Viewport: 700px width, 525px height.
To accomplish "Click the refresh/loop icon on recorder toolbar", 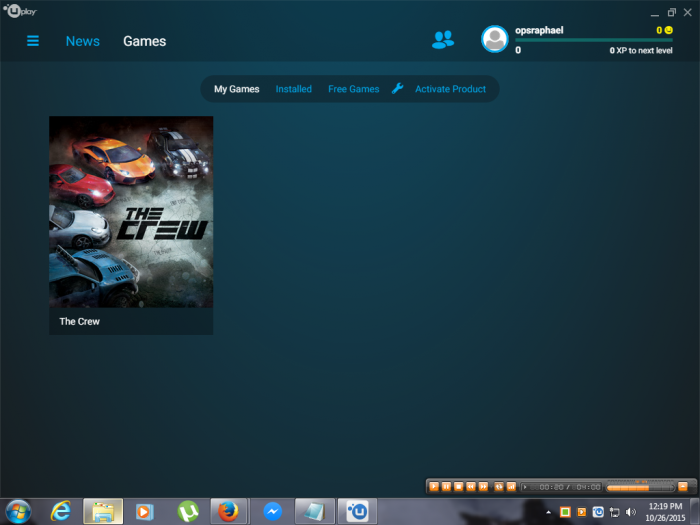I will (499, 487).
